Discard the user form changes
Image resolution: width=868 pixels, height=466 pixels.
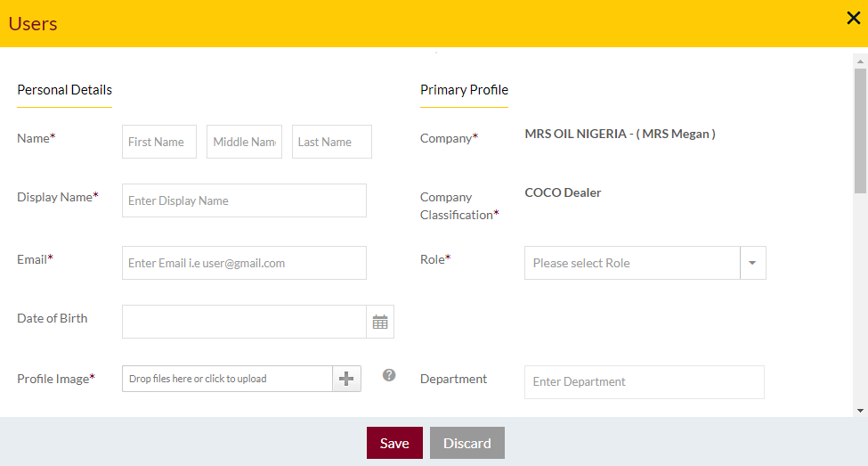[x=467, y=443]
